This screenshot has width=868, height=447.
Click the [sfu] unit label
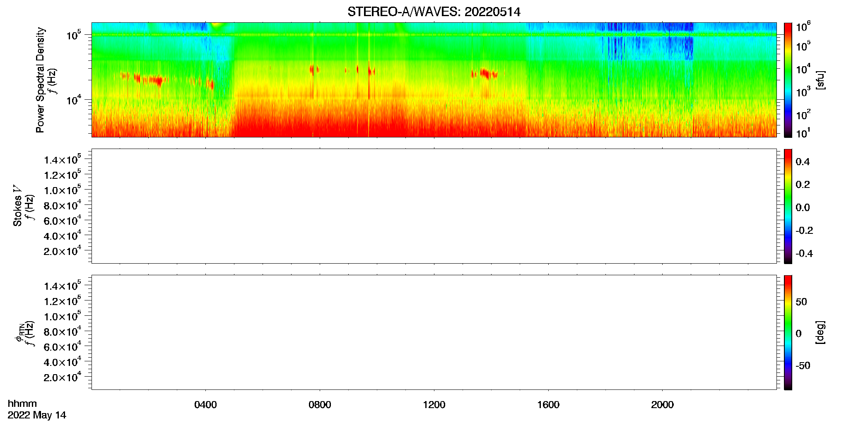point(820,80)
